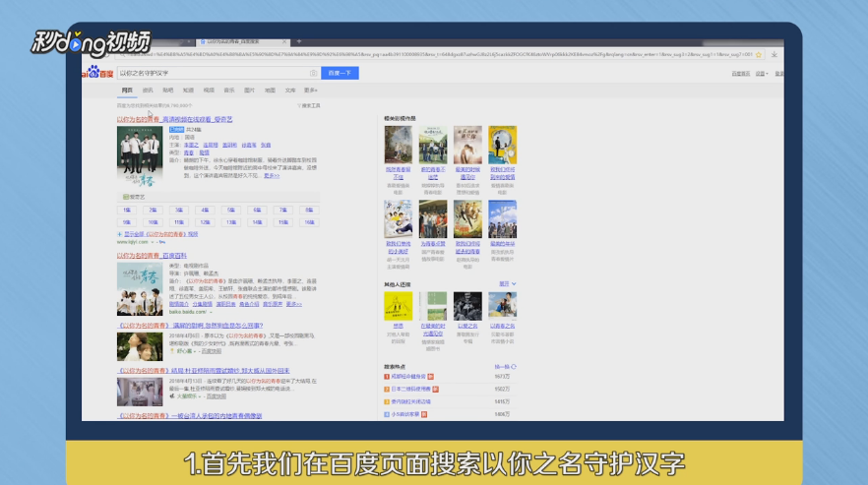Click the Baidu paw logo

click(93, 72)
